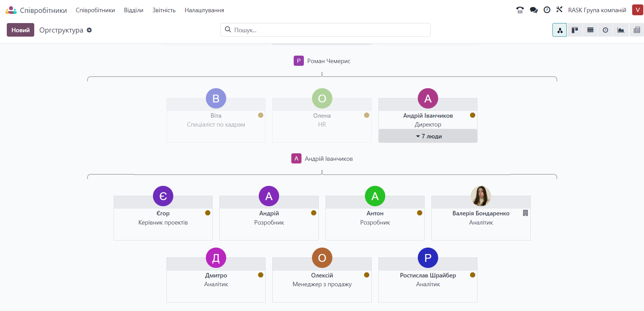This screenshot has width=644, height=311.
Task: Open the debug tools wrench icon
Action: point(559,10)
